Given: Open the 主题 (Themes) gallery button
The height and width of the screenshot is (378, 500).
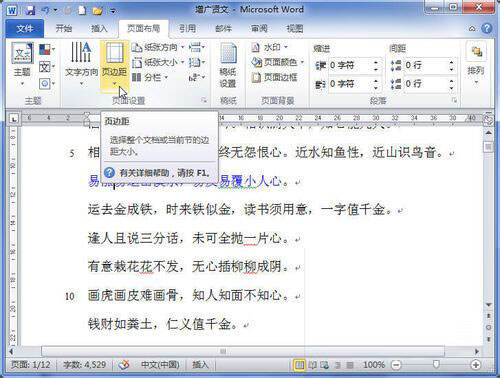Looking at the screenshot, I should [22, 64].
